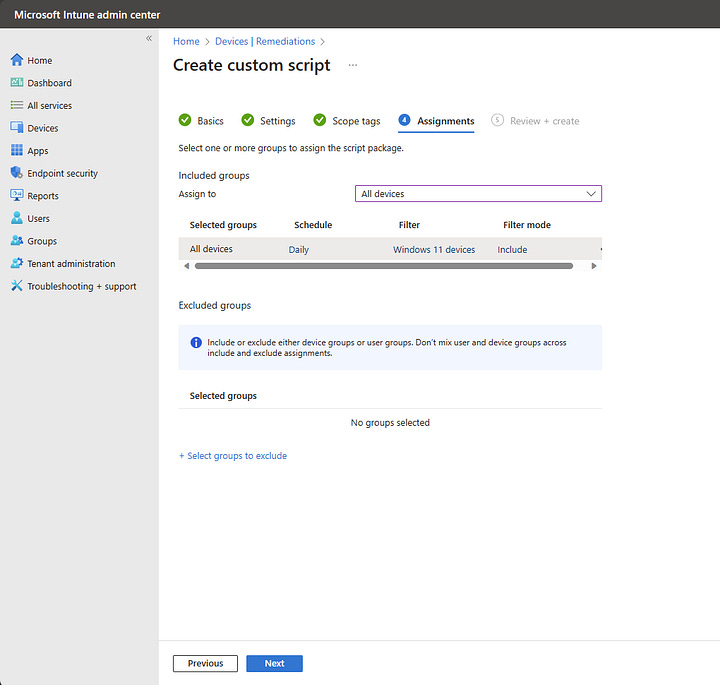Viewport: 720px width, 685px height.
Task: Click the Next button
Action: tap(274, 663)
